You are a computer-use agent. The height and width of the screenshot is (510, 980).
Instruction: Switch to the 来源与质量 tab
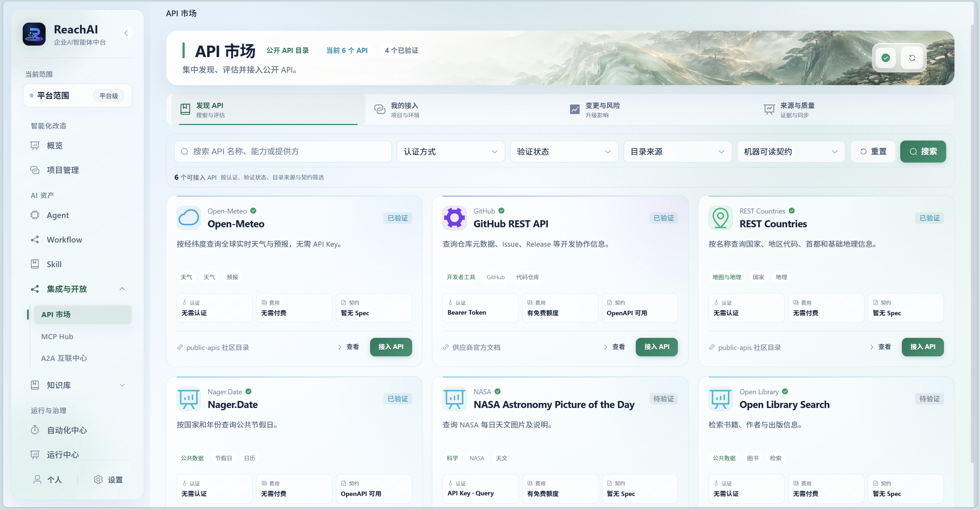coord(852,109)
